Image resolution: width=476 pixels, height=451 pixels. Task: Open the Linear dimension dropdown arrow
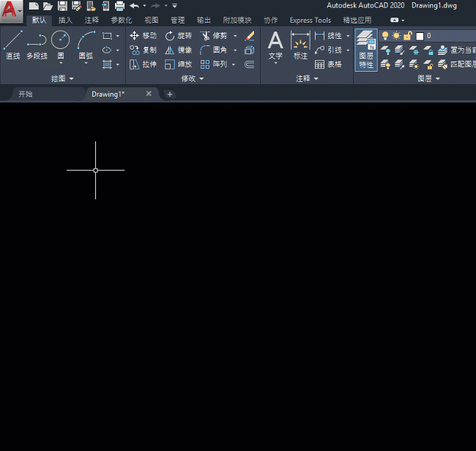(x=348, y=36)
